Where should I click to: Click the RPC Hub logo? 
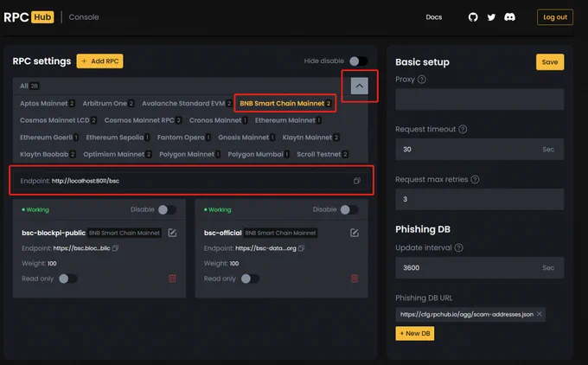pyautogui.click(x=29, y=17)
